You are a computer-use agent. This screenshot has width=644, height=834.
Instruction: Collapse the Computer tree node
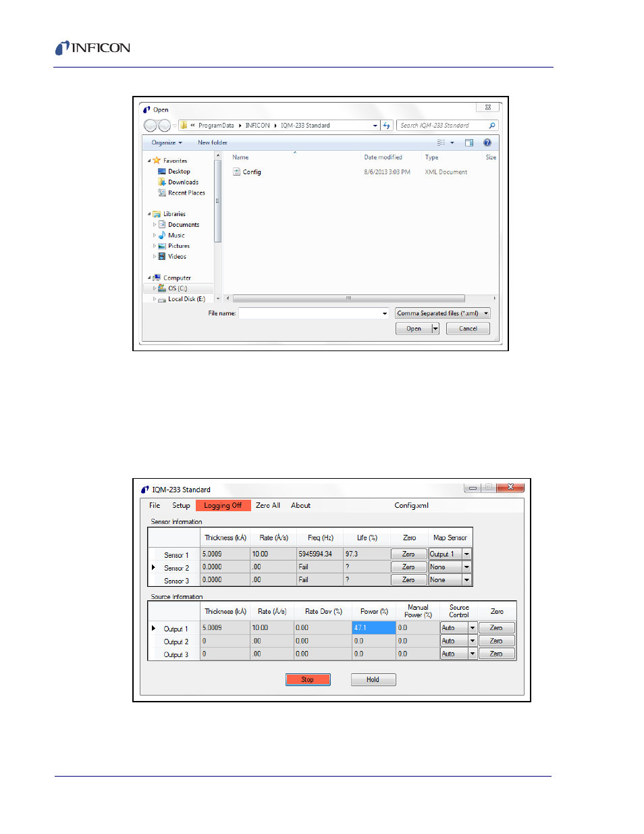point(149,278)
